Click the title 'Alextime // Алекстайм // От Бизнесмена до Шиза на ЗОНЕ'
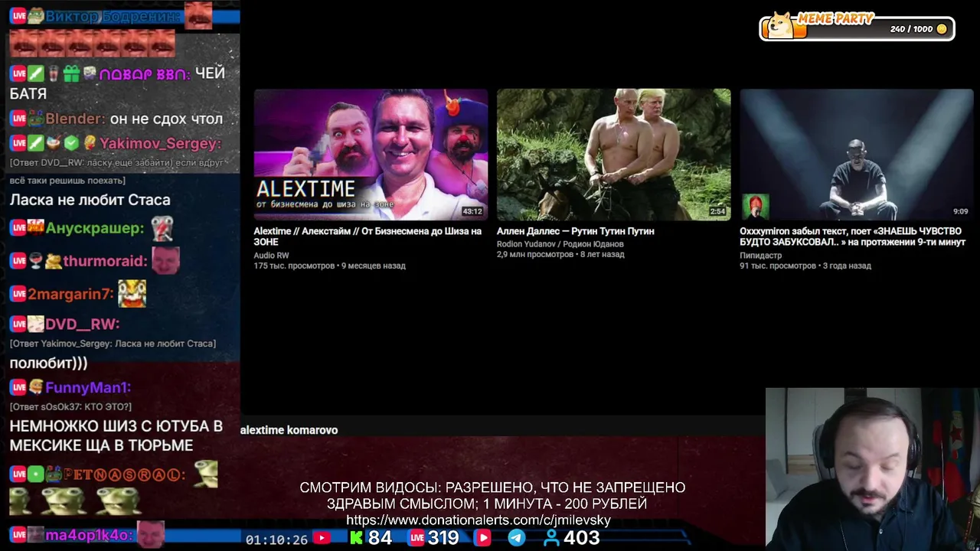 [367, 236]
